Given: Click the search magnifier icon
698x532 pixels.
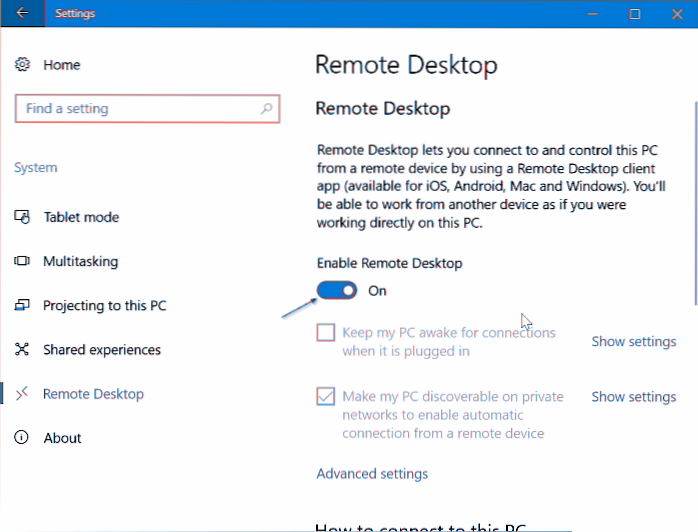Looking at the screenshot, I should pos(267,109).
